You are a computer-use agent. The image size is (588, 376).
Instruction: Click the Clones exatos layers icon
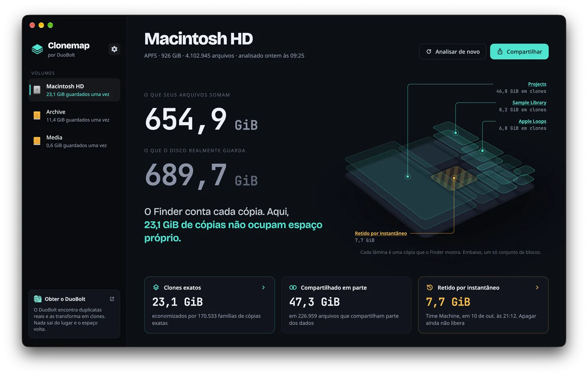coord(156,288)
